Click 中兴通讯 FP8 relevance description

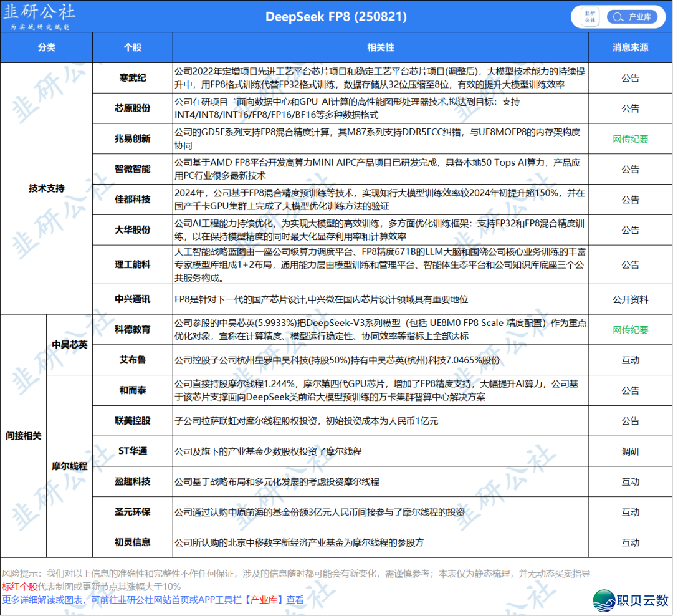click(x=321, y=299)
